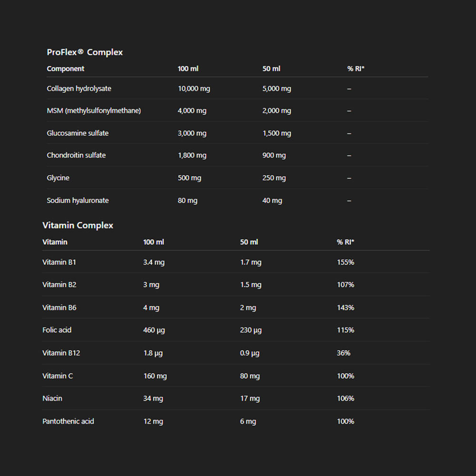Image resolution: width=476 pixels, height=476 pixels.
Task: Click MSM (methylsulfonylmethane) component name
Action: 94,110
